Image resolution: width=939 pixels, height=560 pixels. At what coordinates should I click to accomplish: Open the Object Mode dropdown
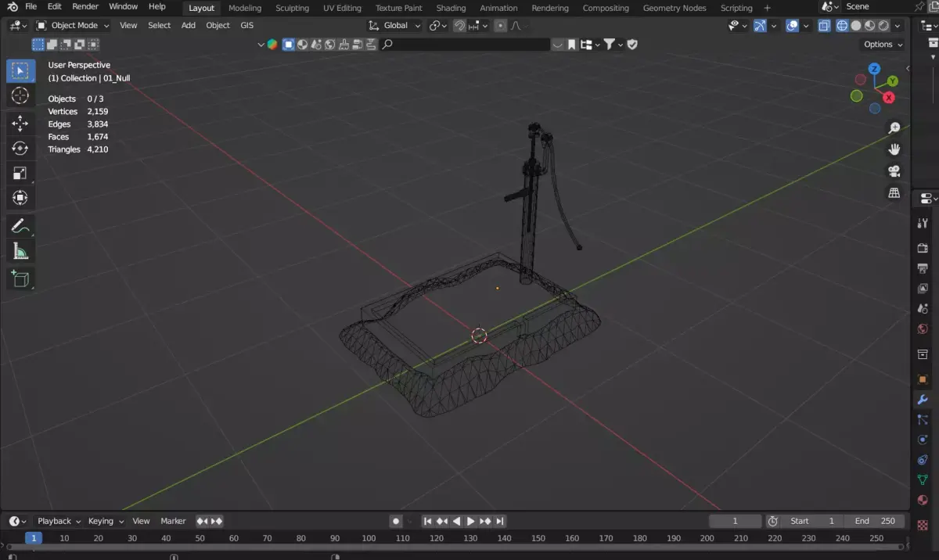coord(73,25)
